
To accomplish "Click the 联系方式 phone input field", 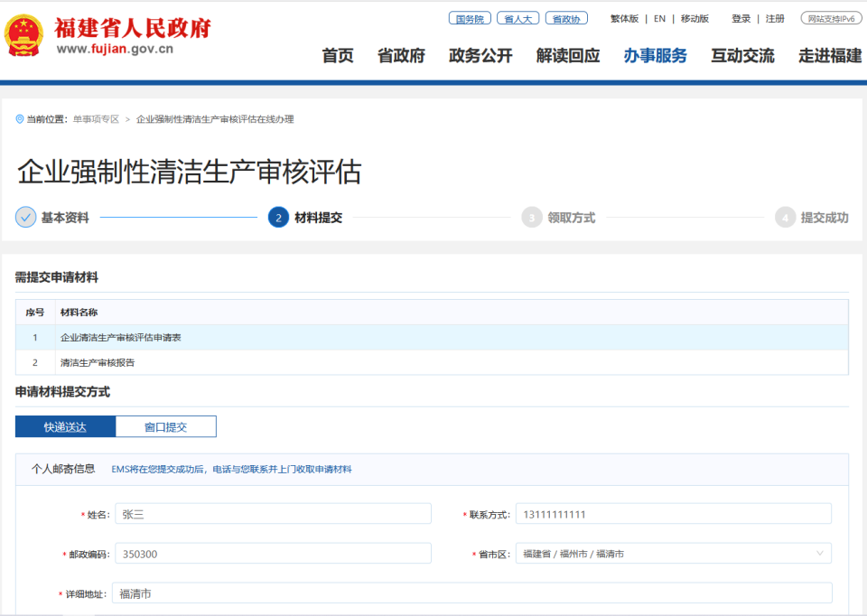I will click(674, 514).
